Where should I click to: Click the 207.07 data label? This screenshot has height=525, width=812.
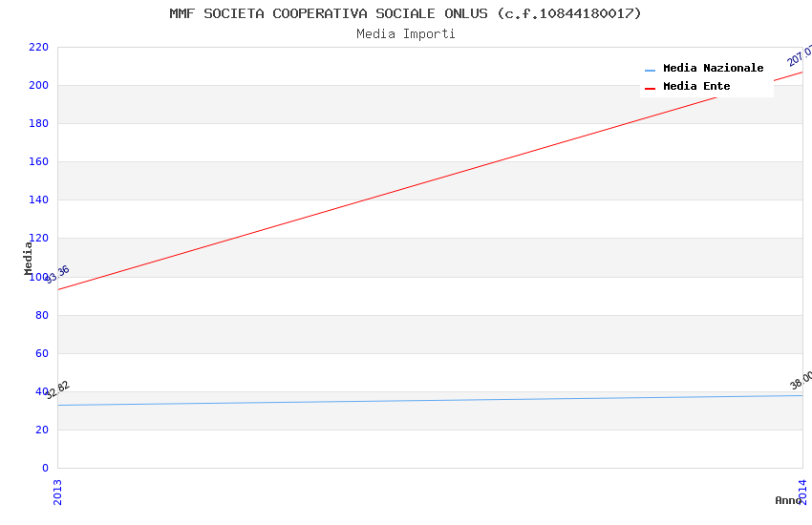coord(800,56)
